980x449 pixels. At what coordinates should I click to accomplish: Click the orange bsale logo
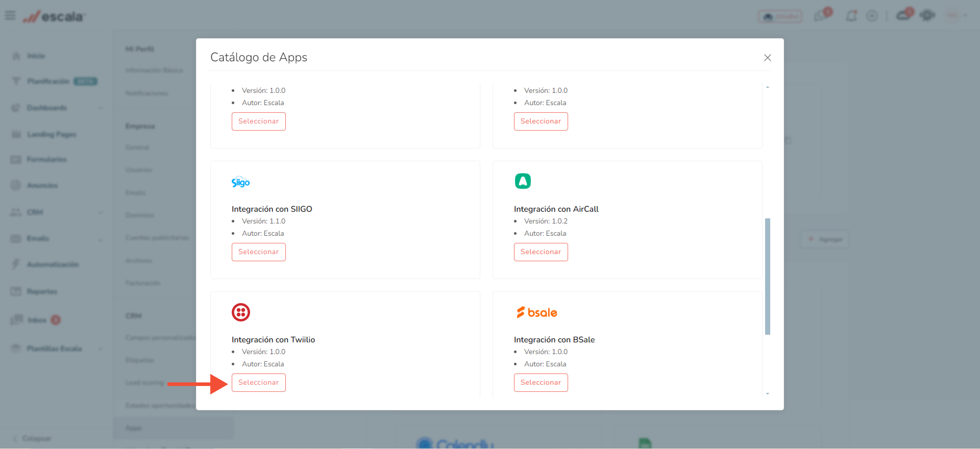(x=536, y=312)
